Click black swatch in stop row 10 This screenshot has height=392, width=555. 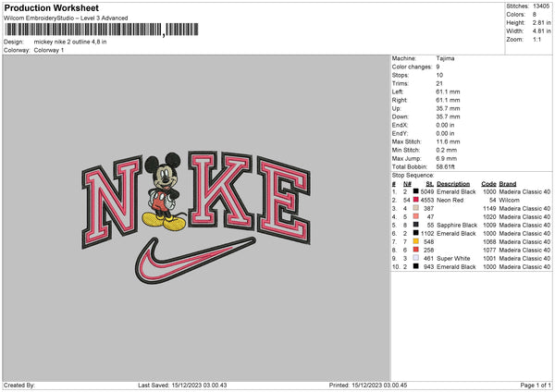click(416, 266)
